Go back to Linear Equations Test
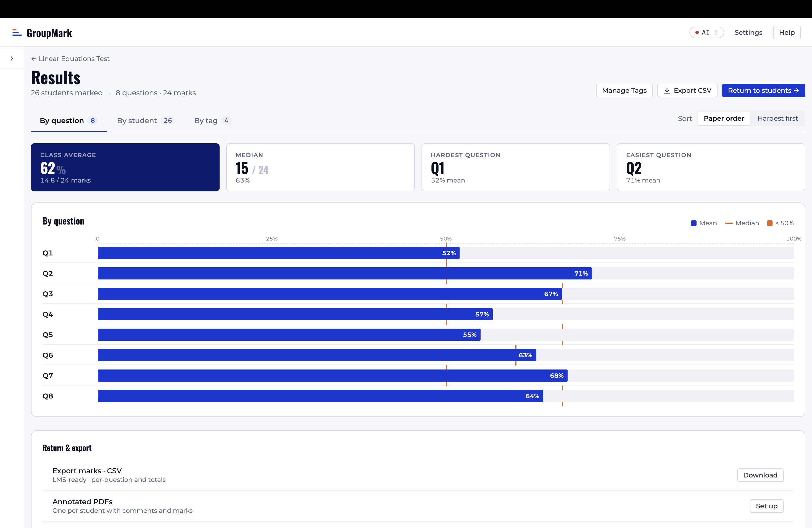 [70, 59]
